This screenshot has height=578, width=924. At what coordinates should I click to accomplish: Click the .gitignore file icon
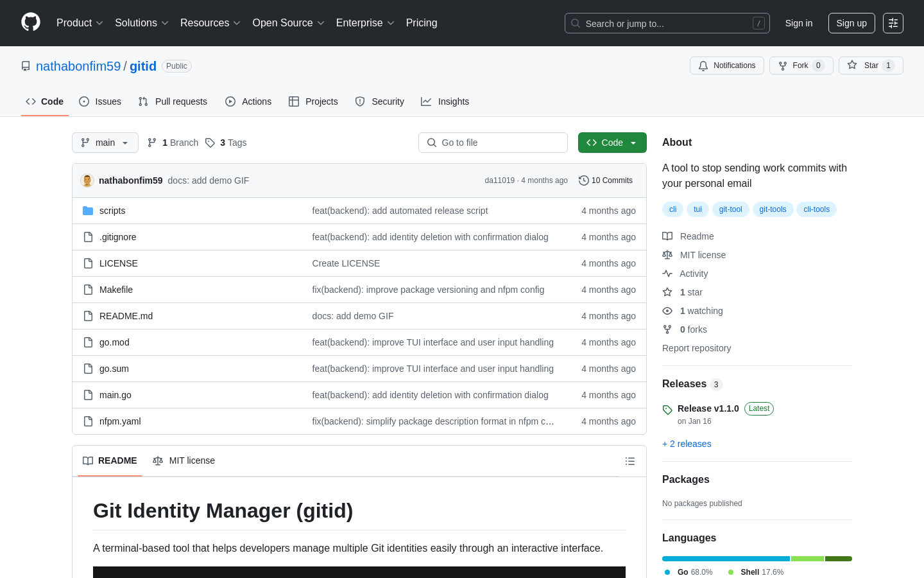click(88, 237)
